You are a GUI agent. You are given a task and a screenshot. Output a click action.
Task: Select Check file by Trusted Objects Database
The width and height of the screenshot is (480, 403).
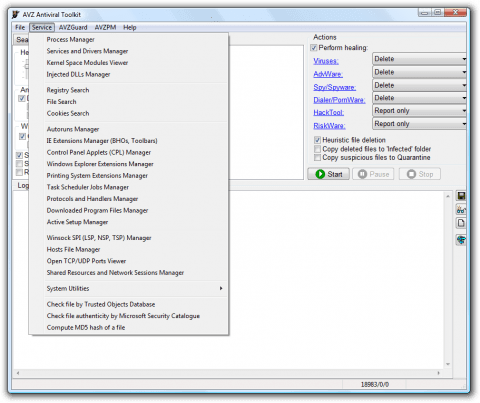coord(129,304)
